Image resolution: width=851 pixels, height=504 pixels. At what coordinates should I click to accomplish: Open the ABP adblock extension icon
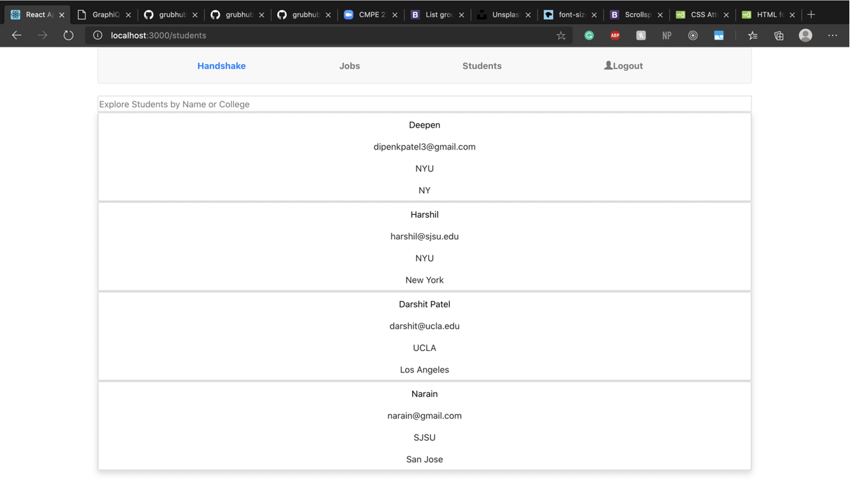click(615, 36)
